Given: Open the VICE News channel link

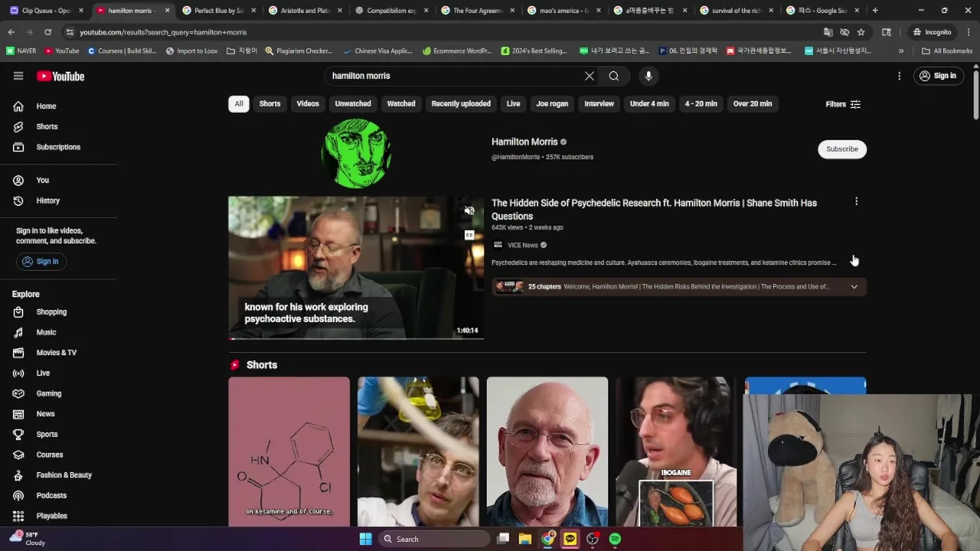Looking at the screenshot, I should tap(523, 245).
